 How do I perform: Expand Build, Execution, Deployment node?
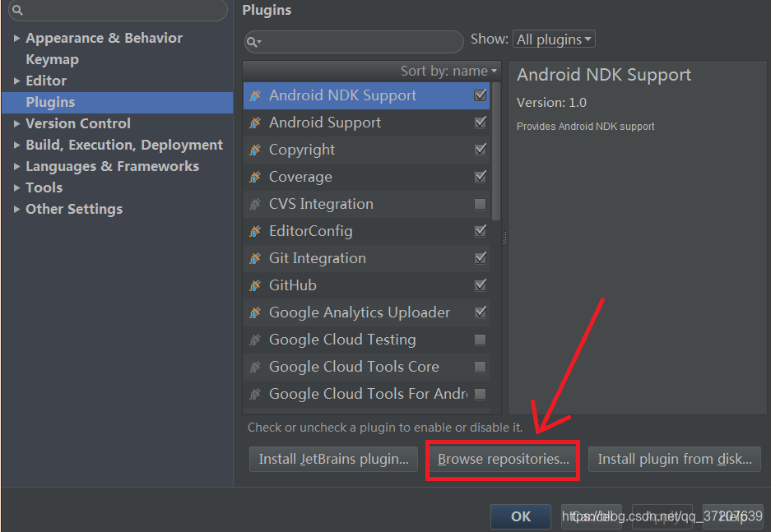point(16,145)
